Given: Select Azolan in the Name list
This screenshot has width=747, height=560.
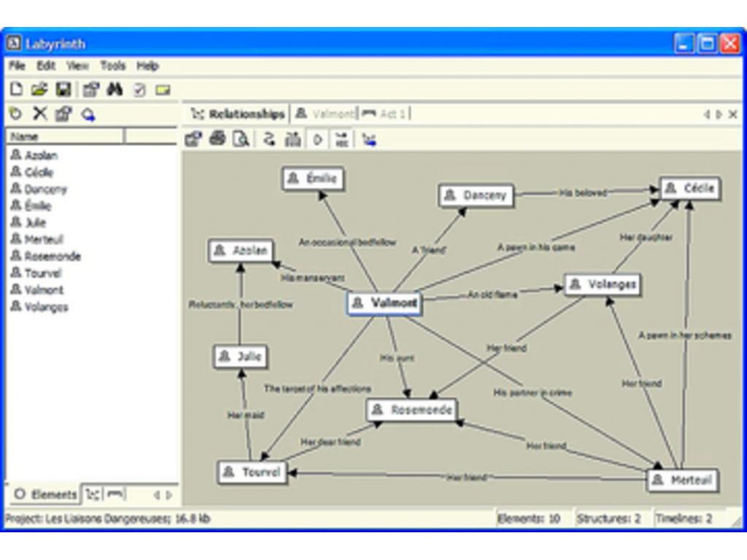Looking at the screenshot, I should 34,155.
